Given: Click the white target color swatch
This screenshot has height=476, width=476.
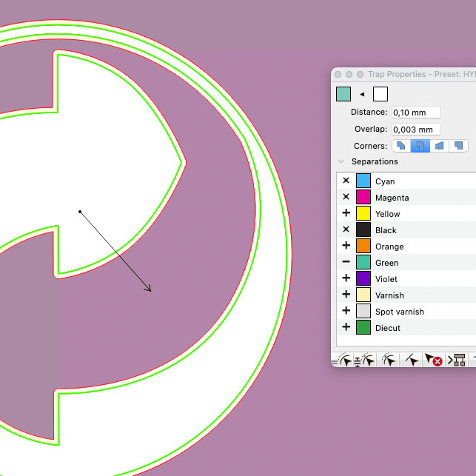Looking at the screenshot, I should (x=381, y=94).
